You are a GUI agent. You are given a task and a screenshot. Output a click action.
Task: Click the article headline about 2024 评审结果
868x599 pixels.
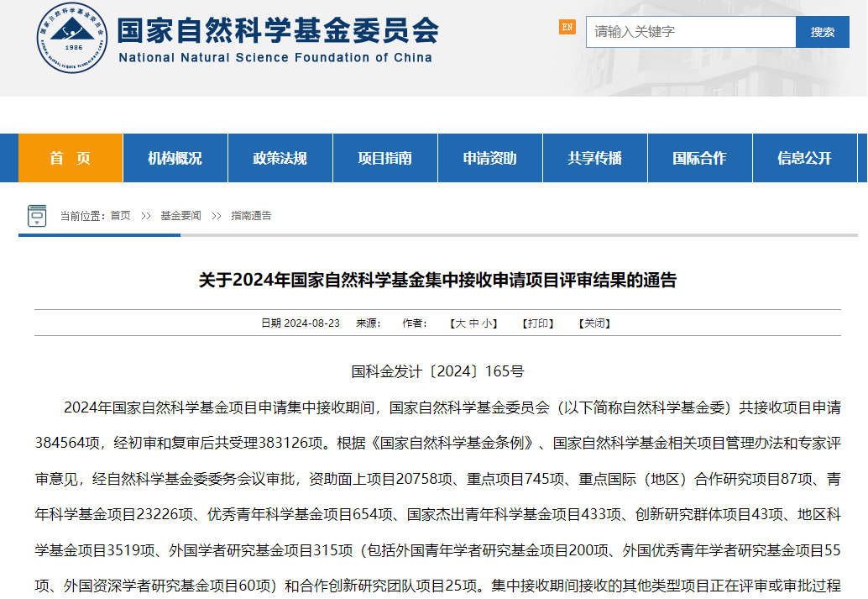click(x=437, y=280)
